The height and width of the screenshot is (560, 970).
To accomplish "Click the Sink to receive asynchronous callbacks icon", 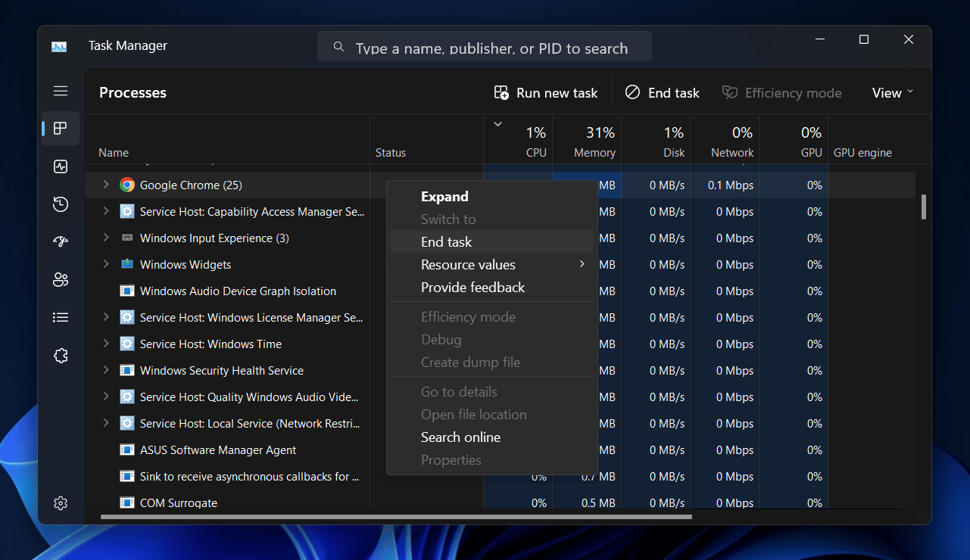I will coord(127,477).
